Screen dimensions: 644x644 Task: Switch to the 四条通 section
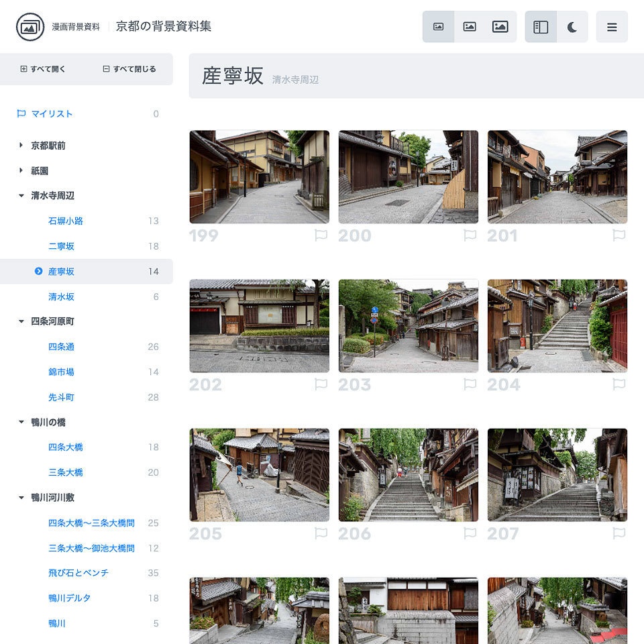tap(62, 347)
